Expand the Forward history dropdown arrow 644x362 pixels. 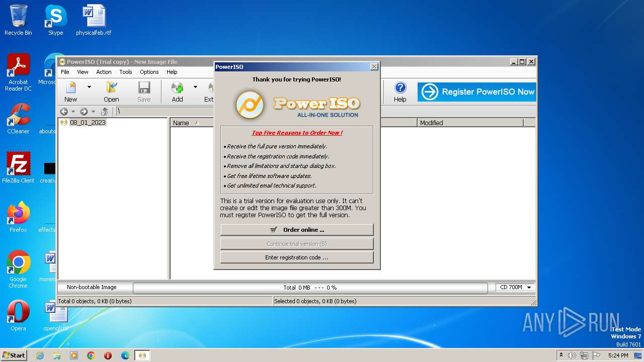(x=93, y=112)
